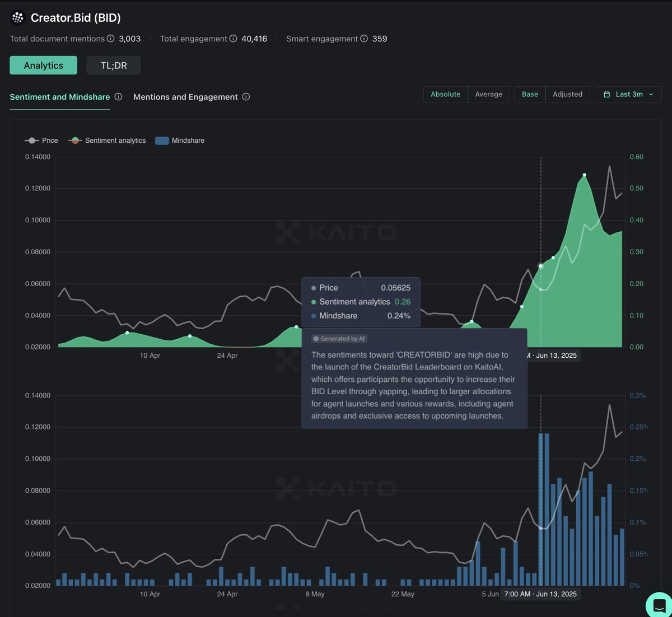Open the Mentions and Engagement tab
This screenshot has width=672, height=617.
click(185, 97)
